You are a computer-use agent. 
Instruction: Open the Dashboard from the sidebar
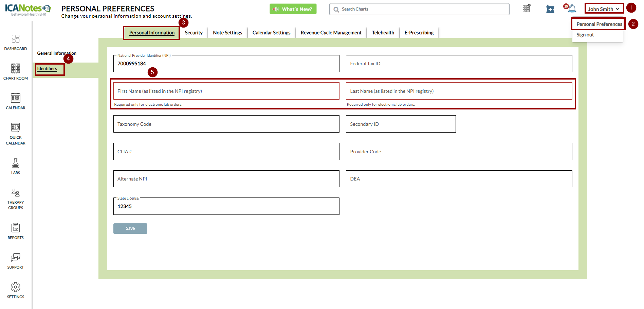click(x=16, y=42)
